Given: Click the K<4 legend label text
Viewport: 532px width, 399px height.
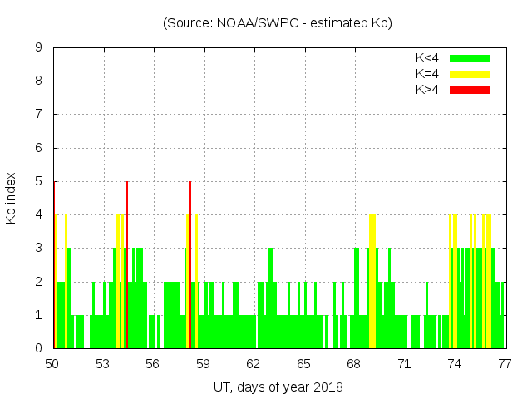Looking at the screenshot, I should click(x=427, y=58).
